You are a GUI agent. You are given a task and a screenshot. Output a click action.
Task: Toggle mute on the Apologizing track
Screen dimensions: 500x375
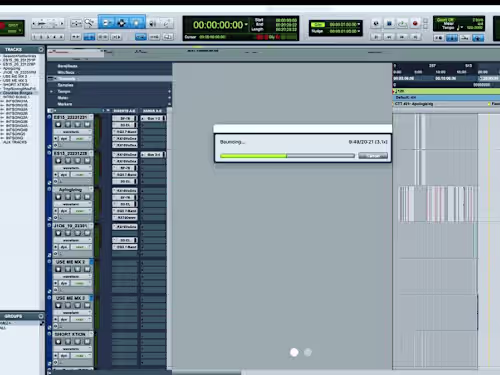(87, 197)
